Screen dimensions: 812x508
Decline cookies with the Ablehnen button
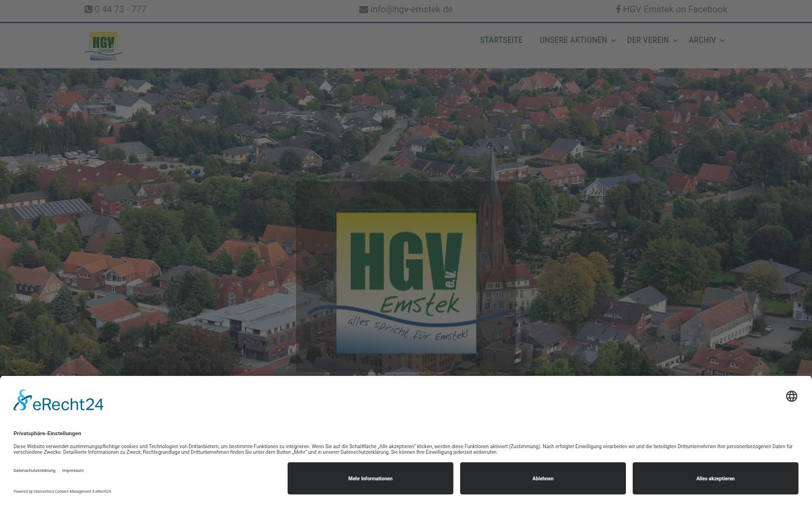coord(543,479)
